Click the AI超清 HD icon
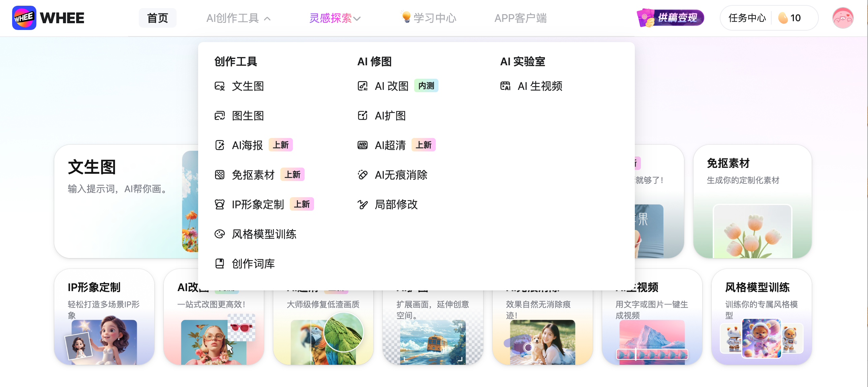Viewport: 868px width, 387px height. click(x=363, y=145)
